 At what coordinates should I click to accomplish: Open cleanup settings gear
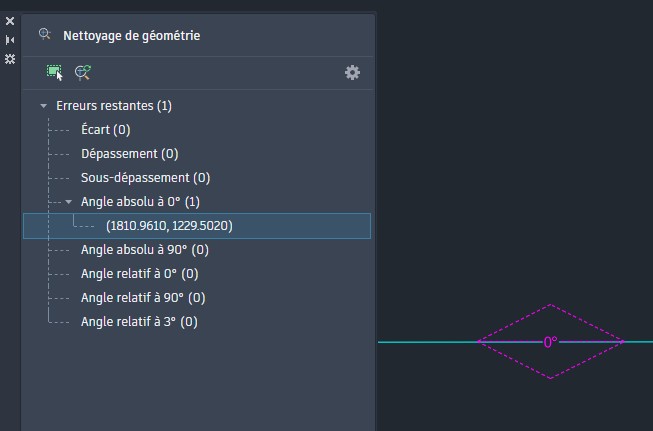click(x=352, y=72)
